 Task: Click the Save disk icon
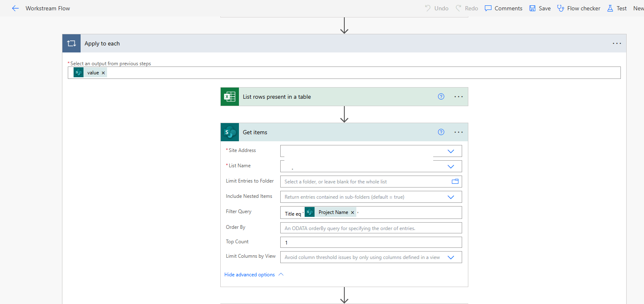(x=532, y=8)
